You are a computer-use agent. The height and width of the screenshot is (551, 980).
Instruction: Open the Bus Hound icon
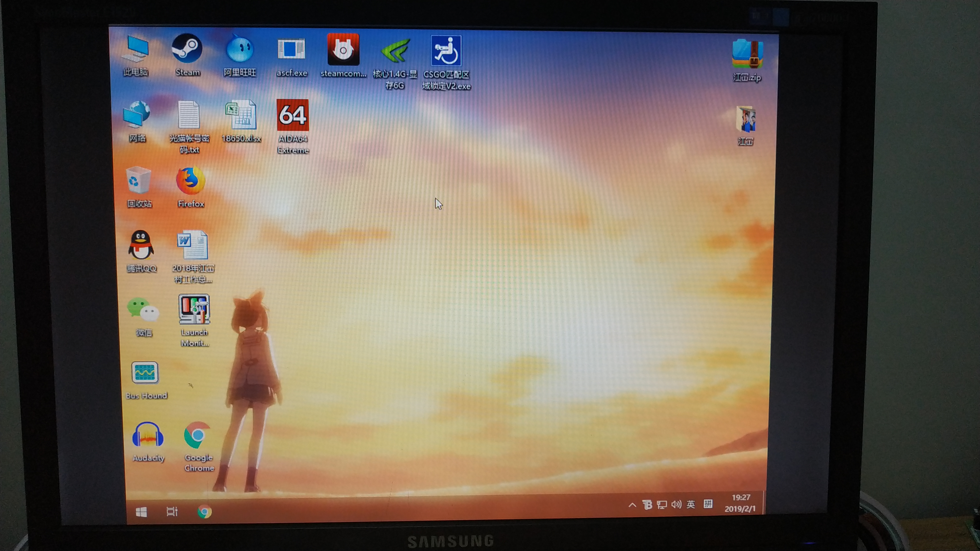point(146,381)
